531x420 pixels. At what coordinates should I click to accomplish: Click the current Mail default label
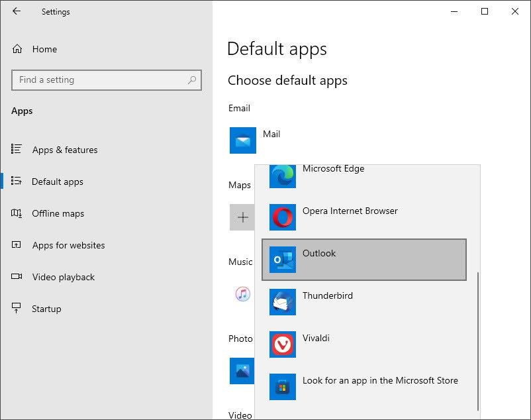click(x=271, y=134)
